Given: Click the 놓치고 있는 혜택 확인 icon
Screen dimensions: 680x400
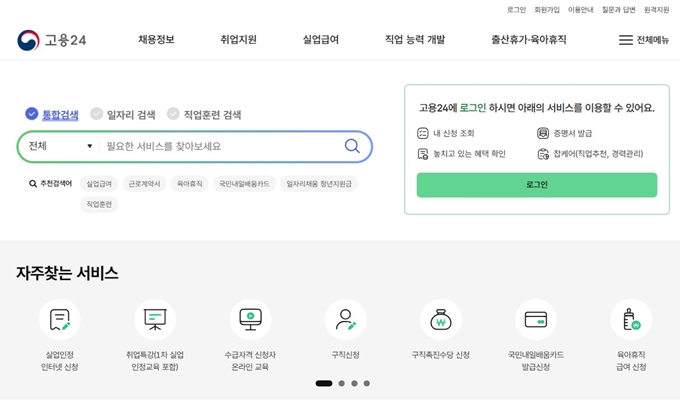Looking at the screenshot, I should click(x=422, y=154).
